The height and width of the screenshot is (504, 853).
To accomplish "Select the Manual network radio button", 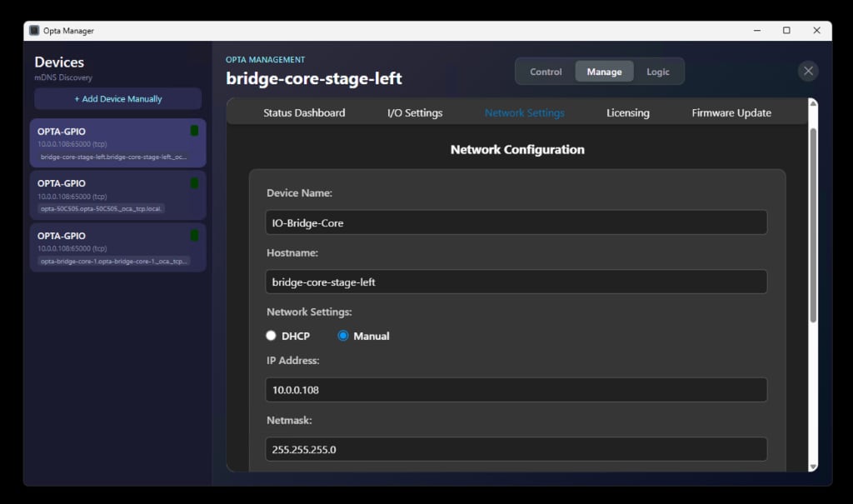I will point(342,335).
